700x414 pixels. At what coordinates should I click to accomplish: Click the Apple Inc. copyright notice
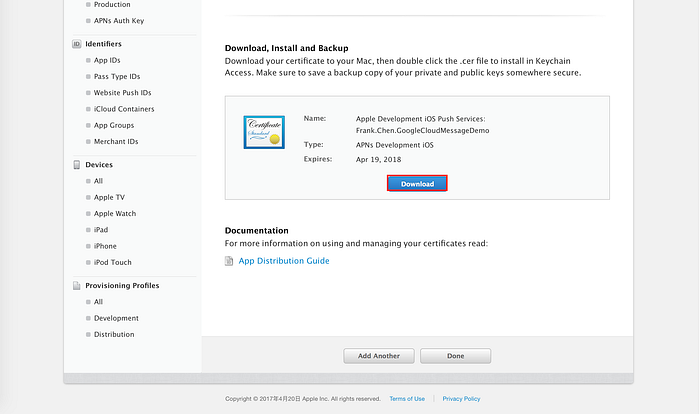click(x=303, y=399)
